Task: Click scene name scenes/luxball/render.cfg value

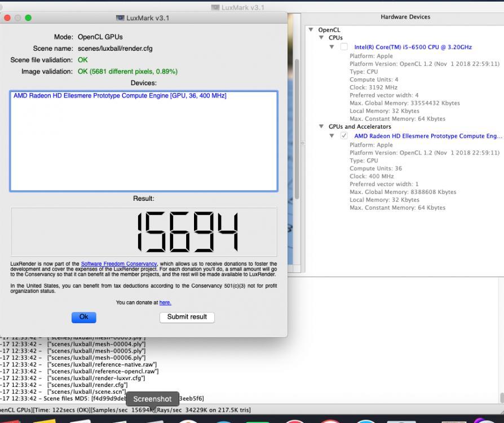Action: click(115, 49)
